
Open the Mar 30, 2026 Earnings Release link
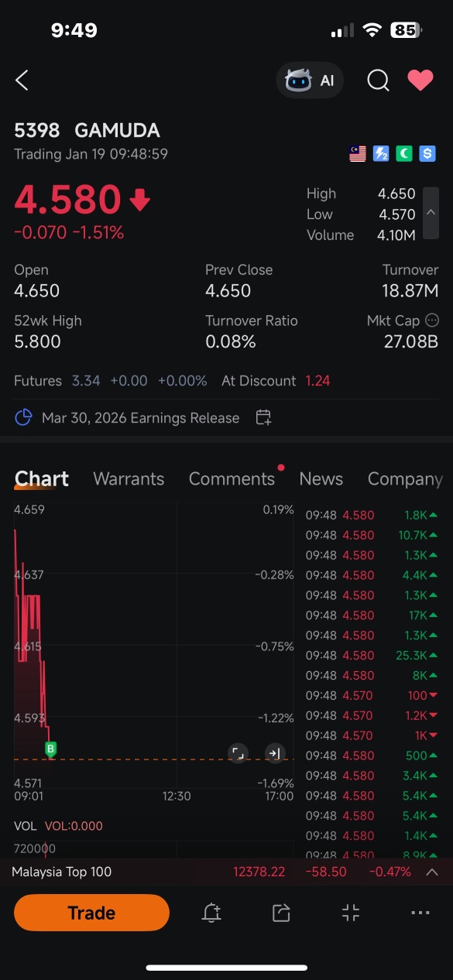(140, 418)
